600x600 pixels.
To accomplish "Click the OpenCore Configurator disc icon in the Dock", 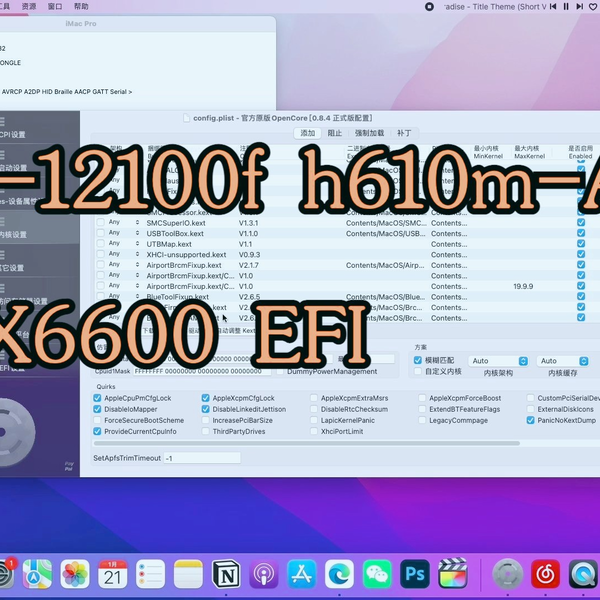I will pyautogui.click(x=507, y=574).
